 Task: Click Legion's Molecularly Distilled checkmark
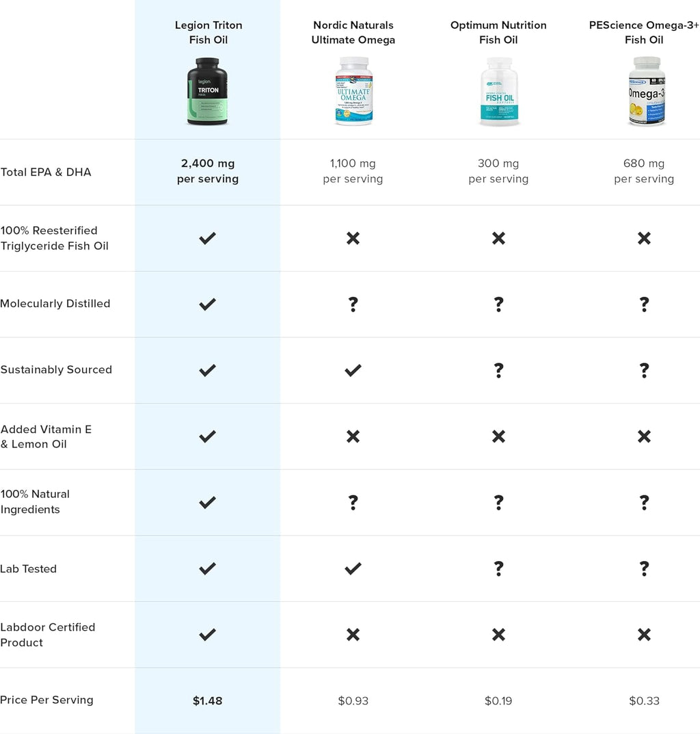pyautogui.click(x=207, y=304)
